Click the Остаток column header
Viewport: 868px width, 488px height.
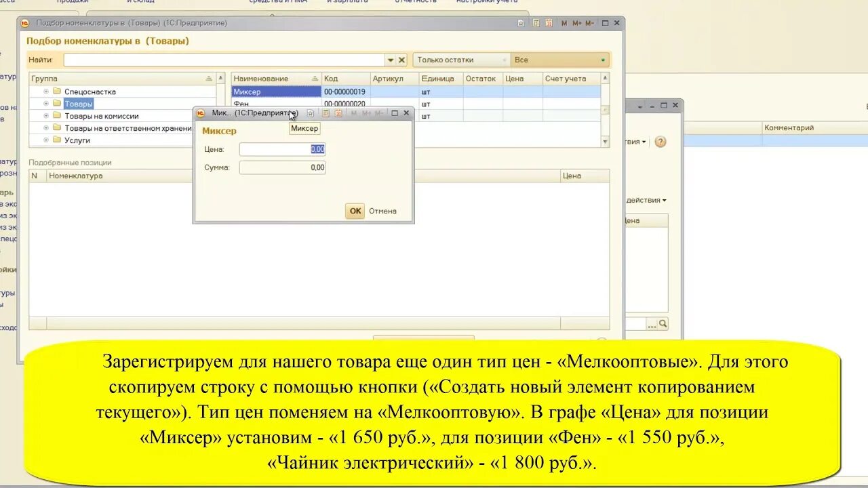[483, 79]
